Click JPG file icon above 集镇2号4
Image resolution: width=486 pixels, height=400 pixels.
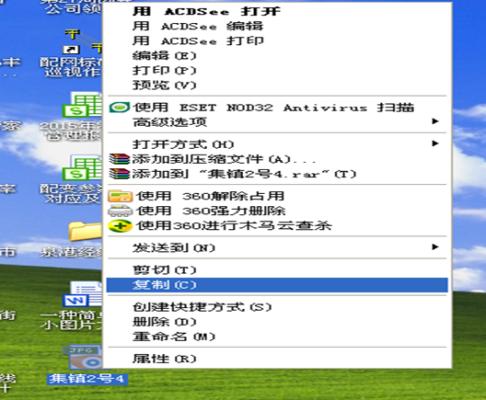click(x=83, y=357)
